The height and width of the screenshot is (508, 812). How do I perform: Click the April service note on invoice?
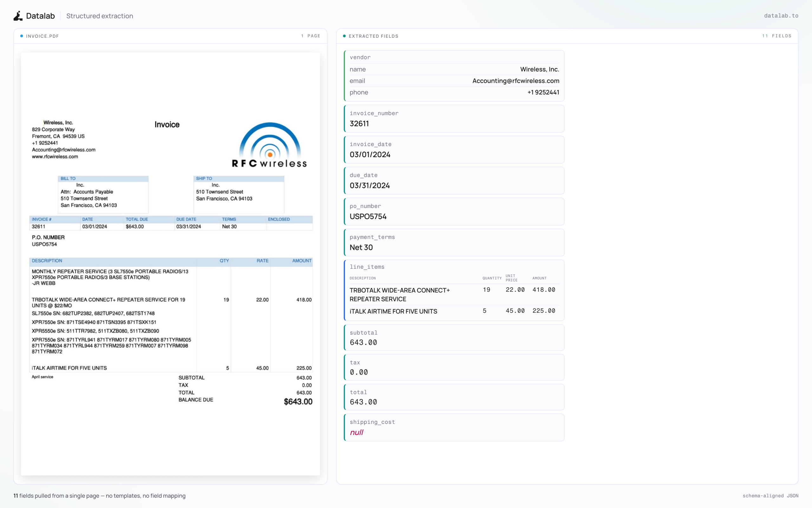[x=42, y=377]
